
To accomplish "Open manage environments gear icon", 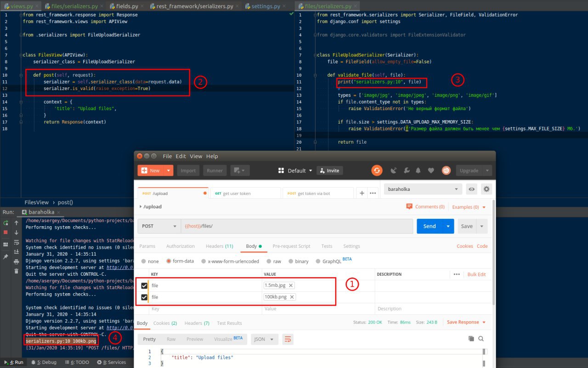I will [x=486, y=189].
